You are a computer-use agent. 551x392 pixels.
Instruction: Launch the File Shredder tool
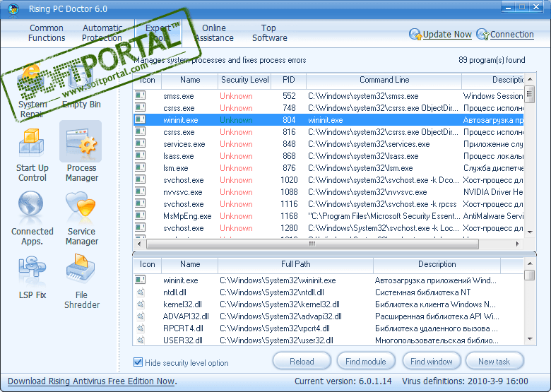click(81, 281)
